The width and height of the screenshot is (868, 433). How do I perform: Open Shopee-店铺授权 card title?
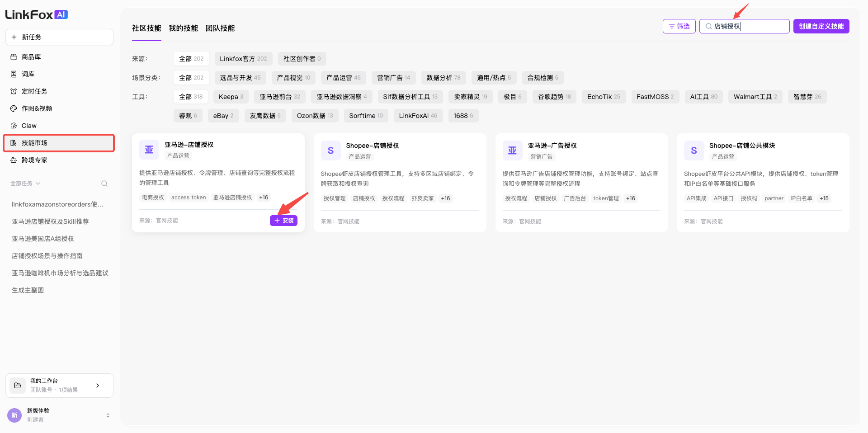click(373, 146)
